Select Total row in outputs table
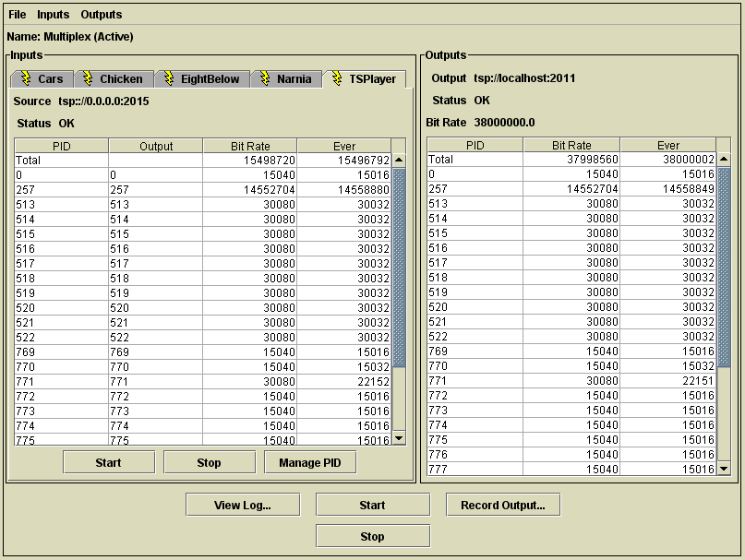The image size is (745, 560). click(571, 159)
